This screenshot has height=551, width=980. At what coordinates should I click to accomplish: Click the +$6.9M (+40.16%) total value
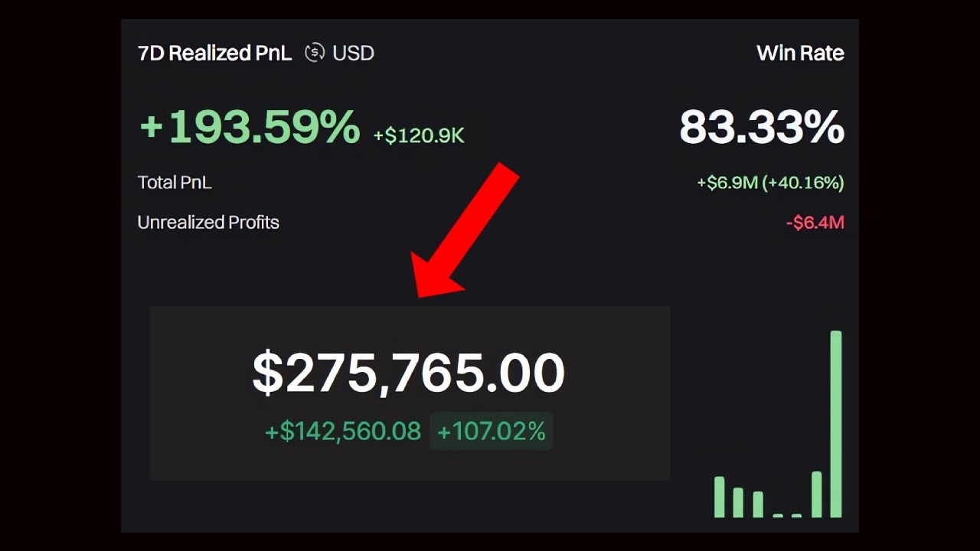(x=770, y=183)
